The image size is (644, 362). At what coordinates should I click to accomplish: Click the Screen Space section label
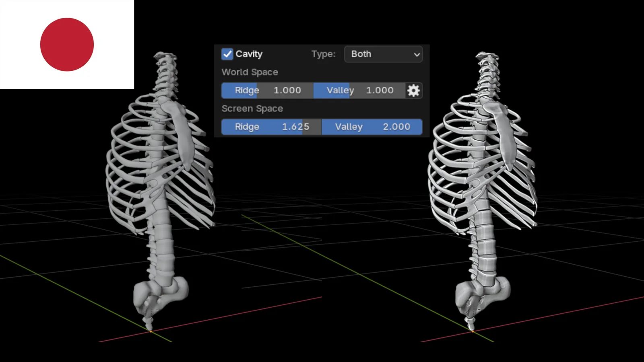tap(252, 109)
